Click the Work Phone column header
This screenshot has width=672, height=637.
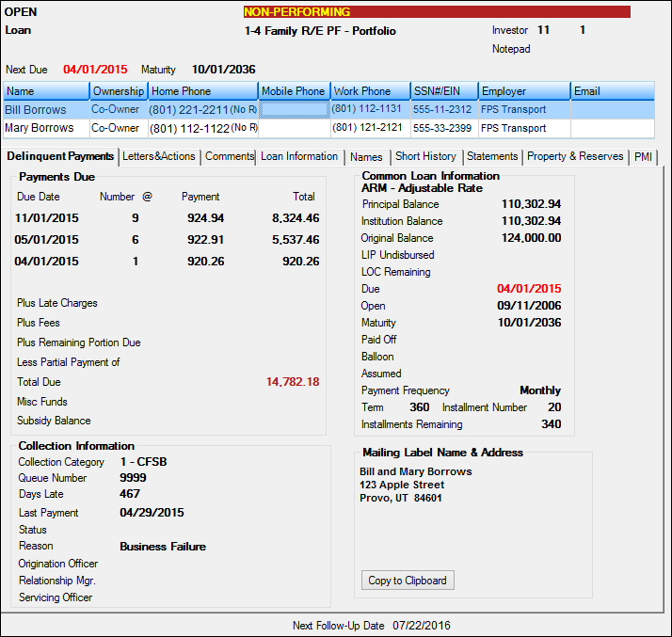(x=371, y=91)
